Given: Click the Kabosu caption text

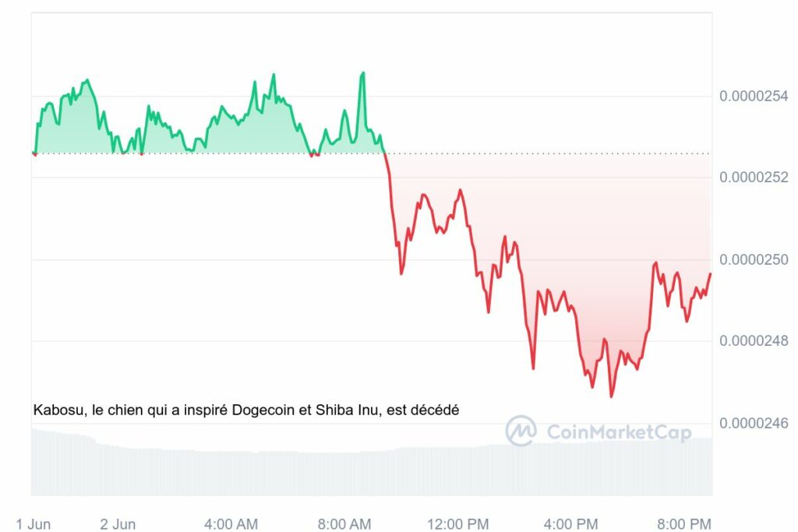Looking at the screenshot, I should 247,410.
